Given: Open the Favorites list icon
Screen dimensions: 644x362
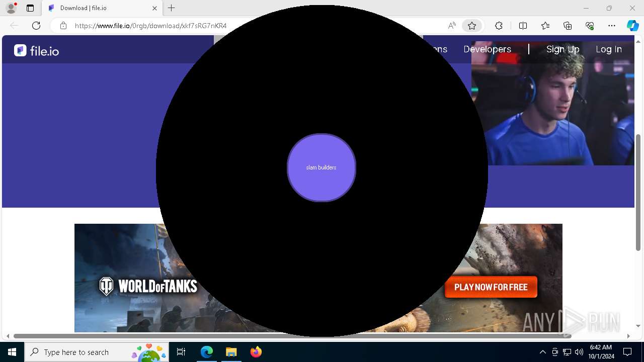Looking at the screenshot, I should [x=545, y=26].
